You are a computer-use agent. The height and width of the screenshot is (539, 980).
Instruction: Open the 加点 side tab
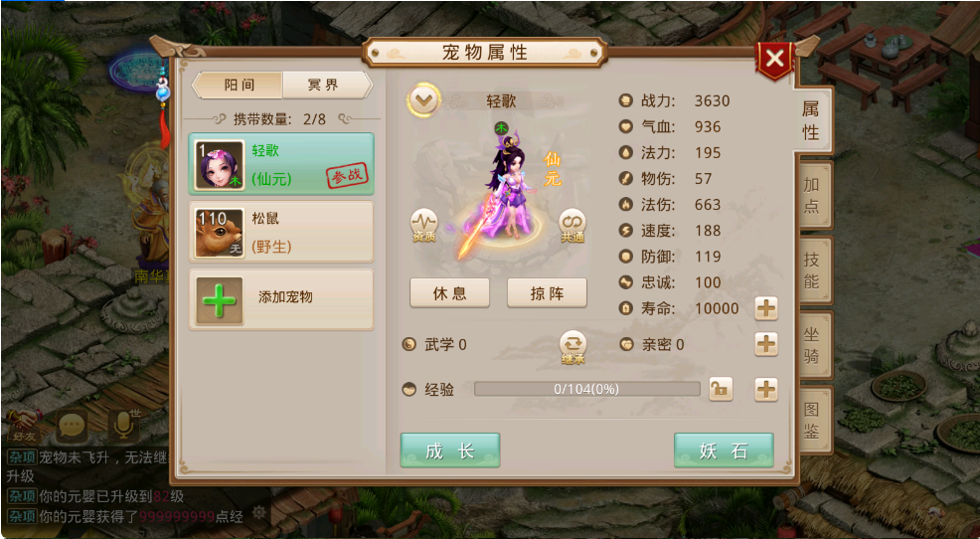tap(812, 195)
